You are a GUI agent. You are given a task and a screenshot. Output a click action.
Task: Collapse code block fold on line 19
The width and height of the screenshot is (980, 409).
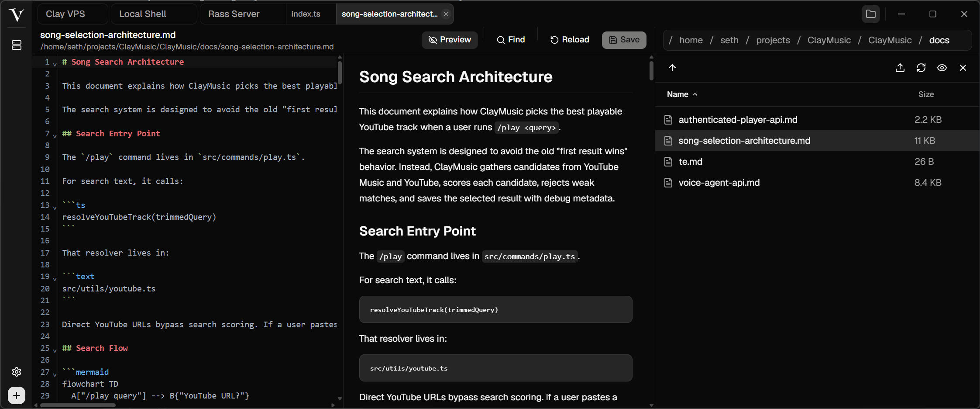(55, 279)
